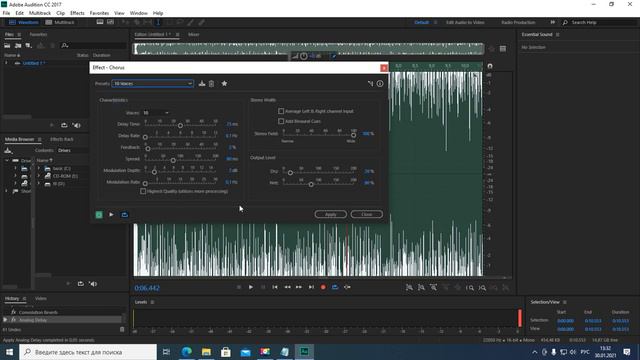The image size is (640, 360).
Task: Switch to Effects Rack tab
Action: click(x=62, y=139)
